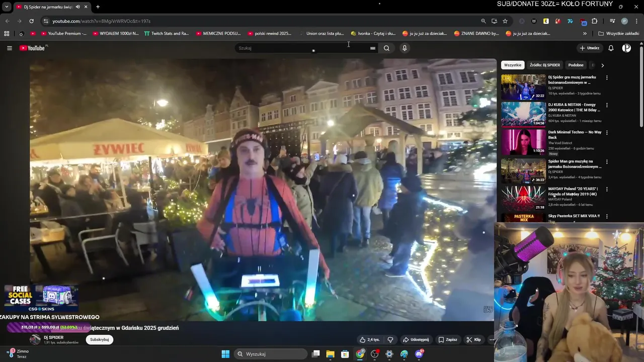Start voice search with microphone icon

[x=405, y=48]
